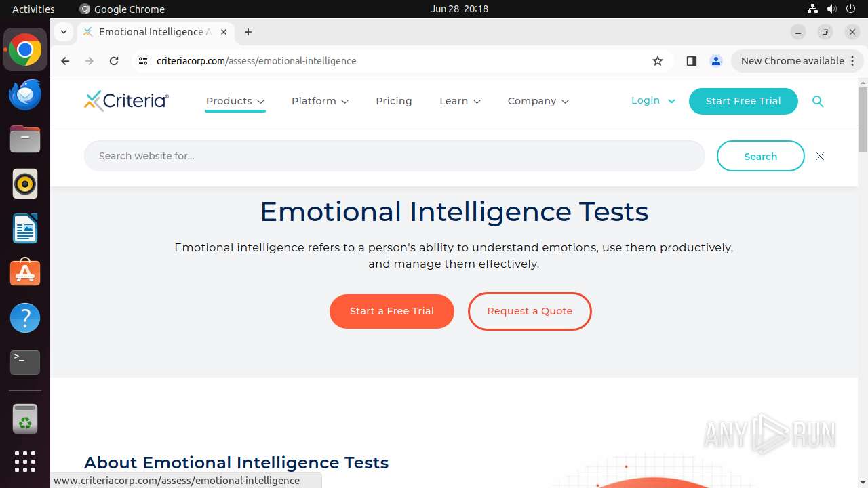868x488 pixels.
Task: Open the Pricing page
Action: coord(394,101)
